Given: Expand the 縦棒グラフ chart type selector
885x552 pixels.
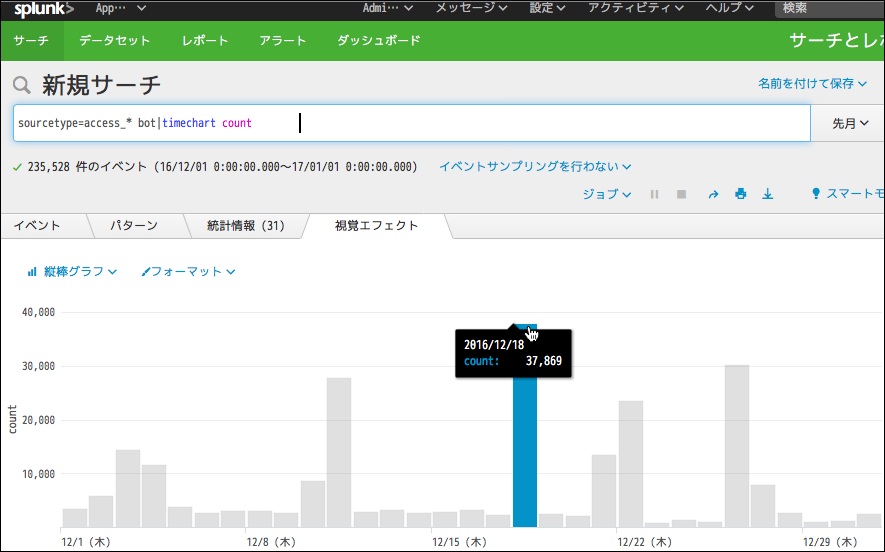Looking at the screenshot, I should click(x=73, y=271).
